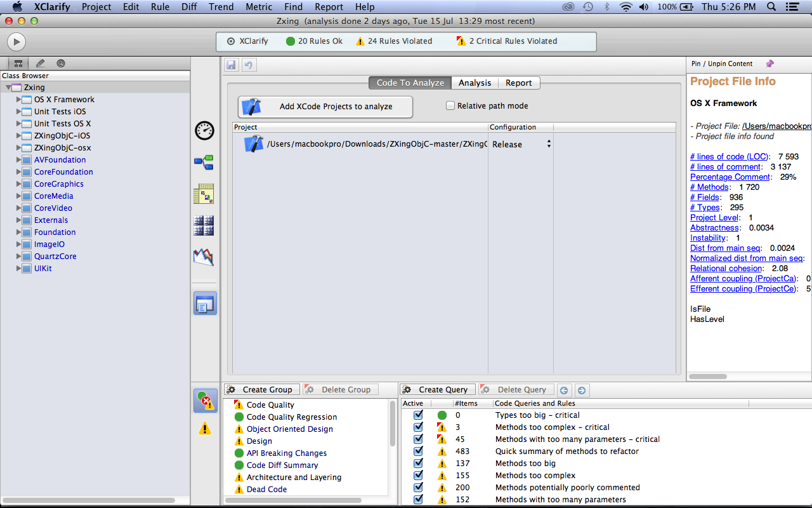Click the save disk toolbar icon
This screenshot has height=508, width=812.
[x=231, y=65]
